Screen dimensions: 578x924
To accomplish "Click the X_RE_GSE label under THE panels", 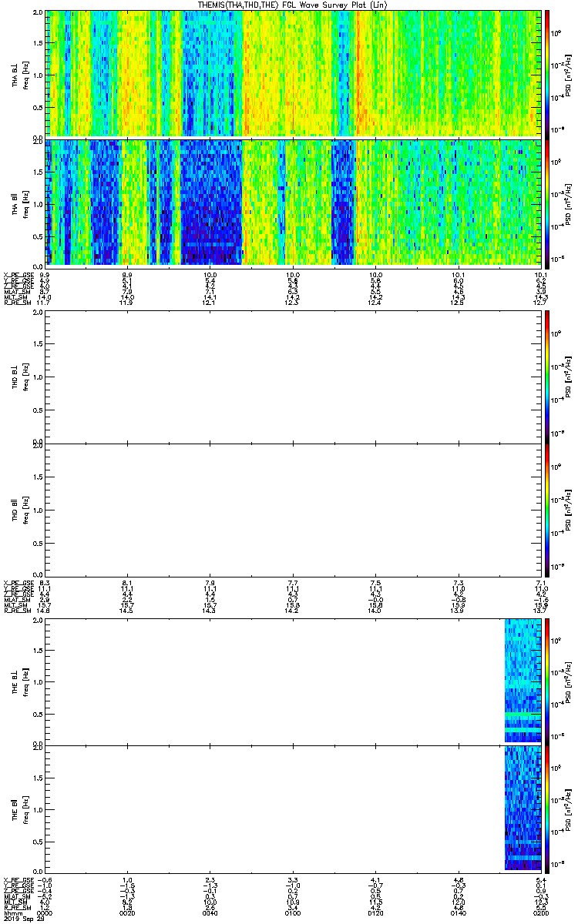I will 19,880.
